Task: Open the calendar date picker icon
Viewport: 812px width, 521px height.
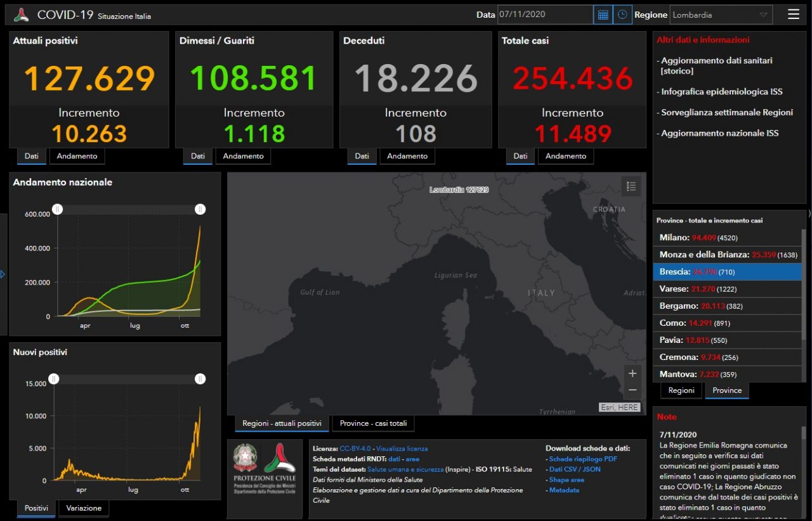Action: coord(603,15)
